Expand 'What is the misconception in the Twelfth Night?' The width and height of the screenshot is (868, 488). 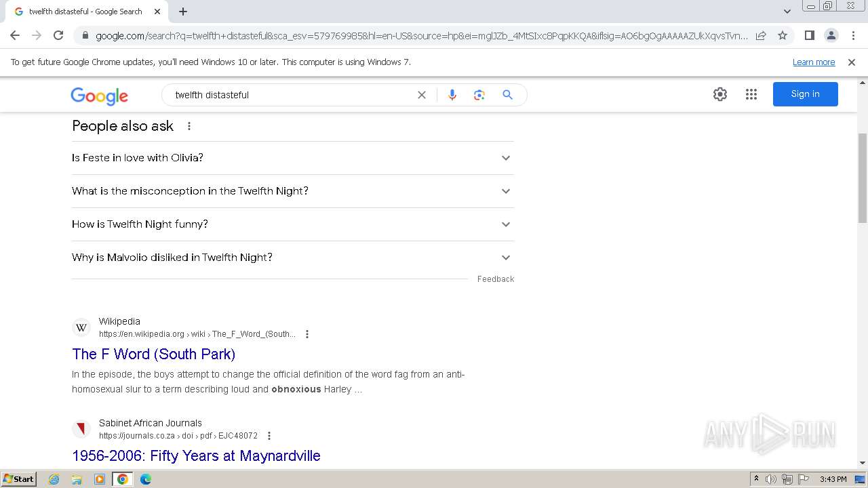pyautogui.click(x=293, y=191)
